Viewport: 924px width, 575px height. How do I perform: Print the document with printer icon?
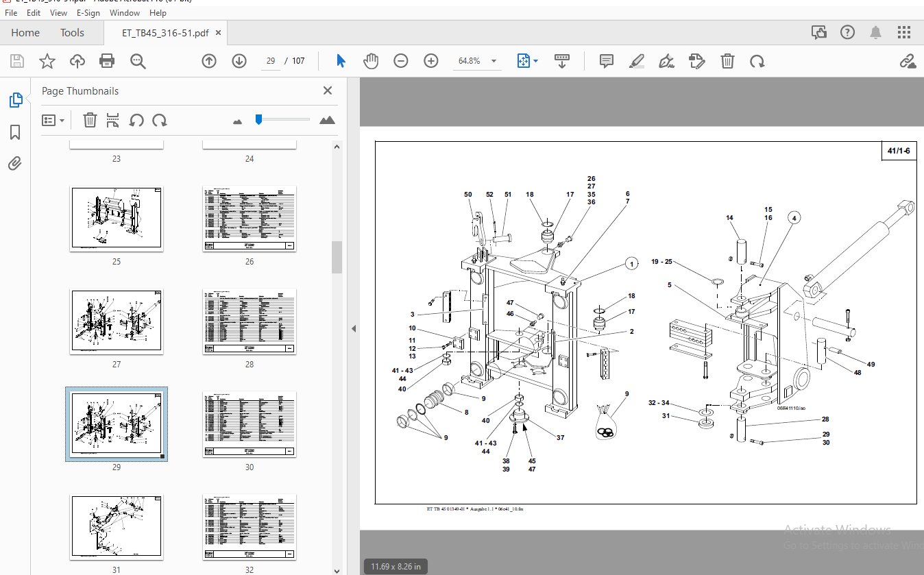(x=107, y=61)
